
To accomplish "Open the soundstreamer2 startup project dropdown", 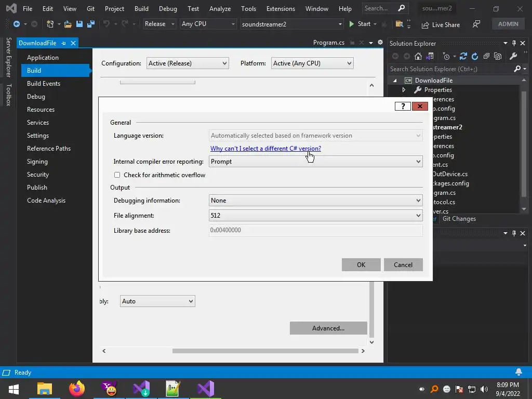I will coord(292,24).
